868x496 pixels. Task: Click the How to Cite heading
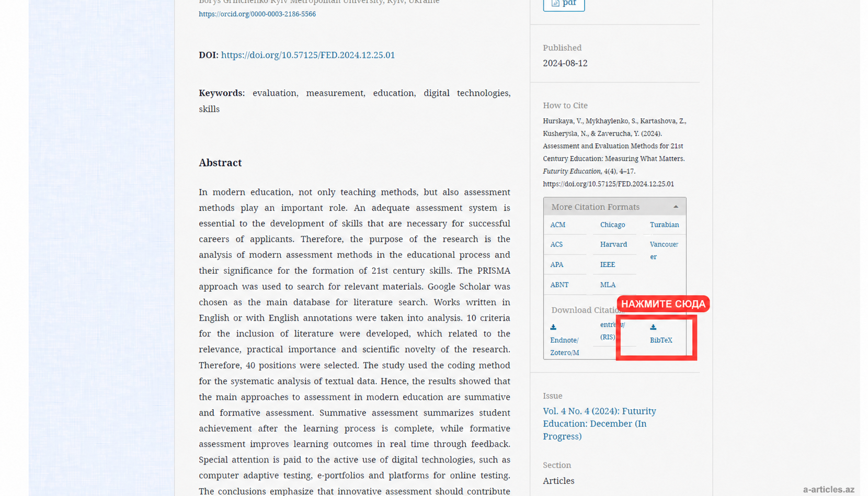coord(565,106)
